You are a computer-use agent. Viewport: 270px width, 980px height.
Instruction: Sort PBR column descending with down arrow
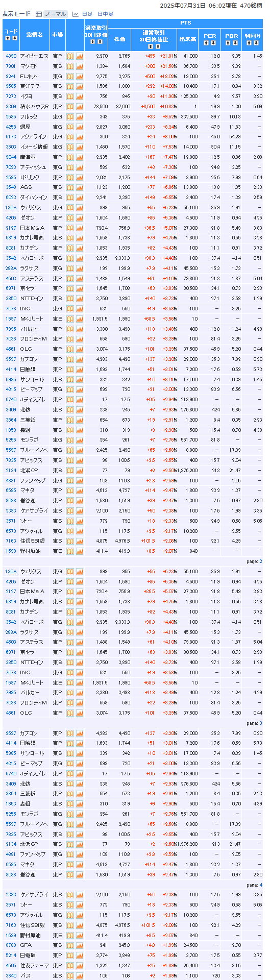(x=235, y=43)
